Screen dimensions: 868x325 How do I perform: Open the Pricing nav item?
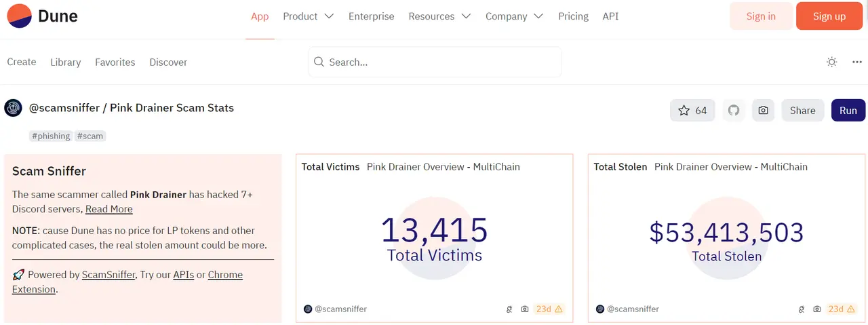573,16
